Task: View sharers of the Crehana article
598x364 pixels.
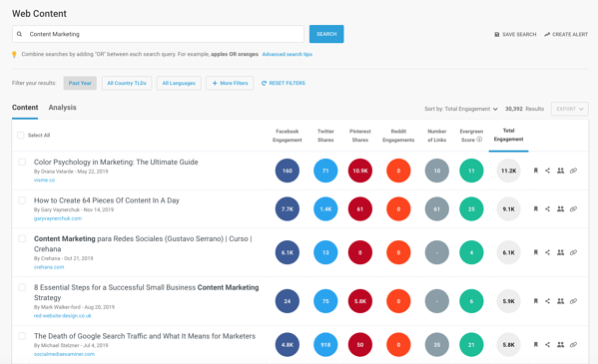Action: point(560,252)
